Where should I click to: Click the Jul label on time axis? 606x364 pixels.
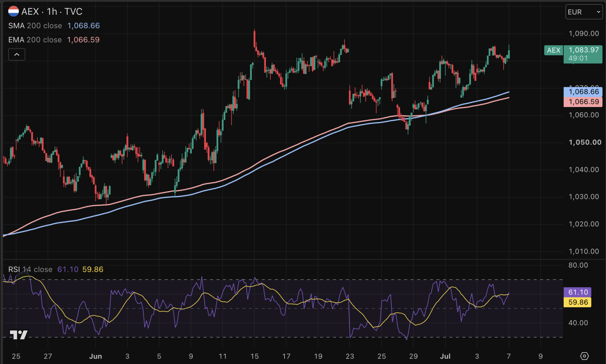[445, 356]
